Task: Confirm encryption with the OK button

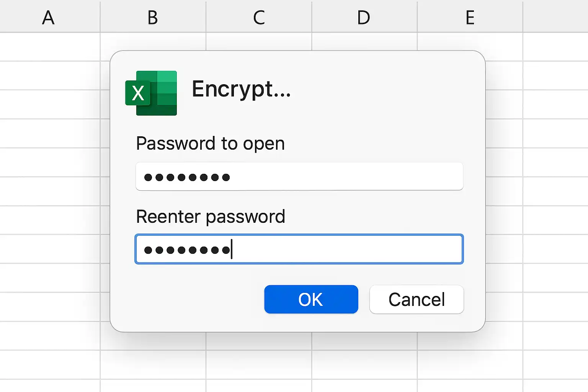Action: click(x=311, y=299)
